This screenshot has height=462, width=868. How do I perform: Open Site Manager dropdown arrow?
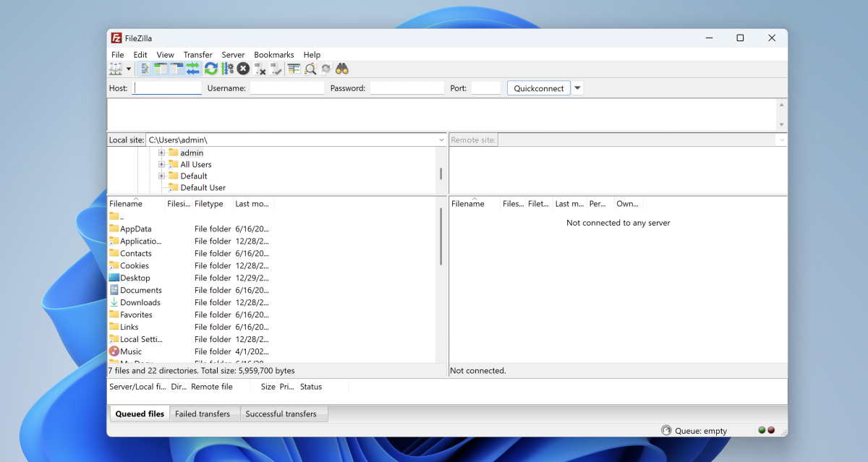point(129,69)
